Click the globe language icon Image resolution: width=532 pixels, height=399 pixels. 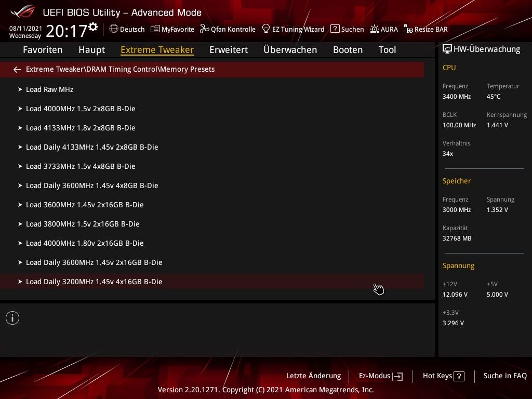coord(114,29)
